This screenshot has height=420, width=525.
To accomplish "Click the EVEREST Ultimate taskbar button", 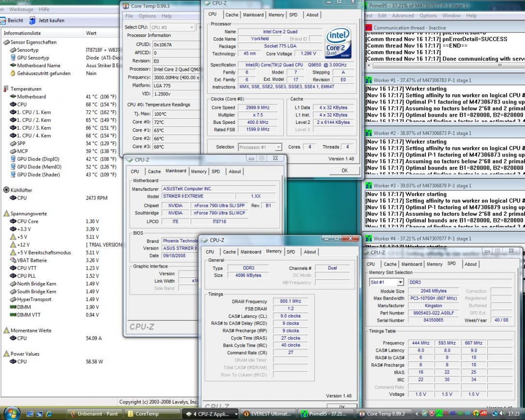I will [x=268, y=414].
